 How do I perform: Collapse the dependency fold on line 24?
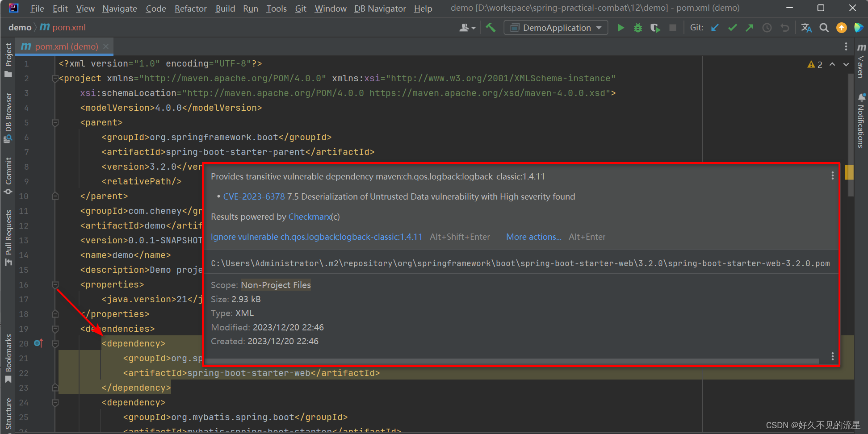point(55,402)
